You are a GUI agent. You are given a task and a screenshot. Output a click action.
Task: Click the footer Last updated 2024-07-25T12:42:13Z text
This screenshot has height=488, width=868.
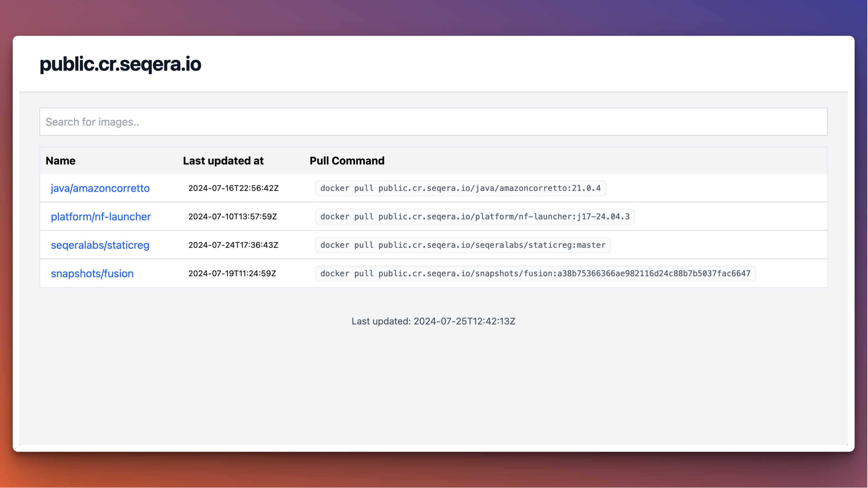point(434,321)
